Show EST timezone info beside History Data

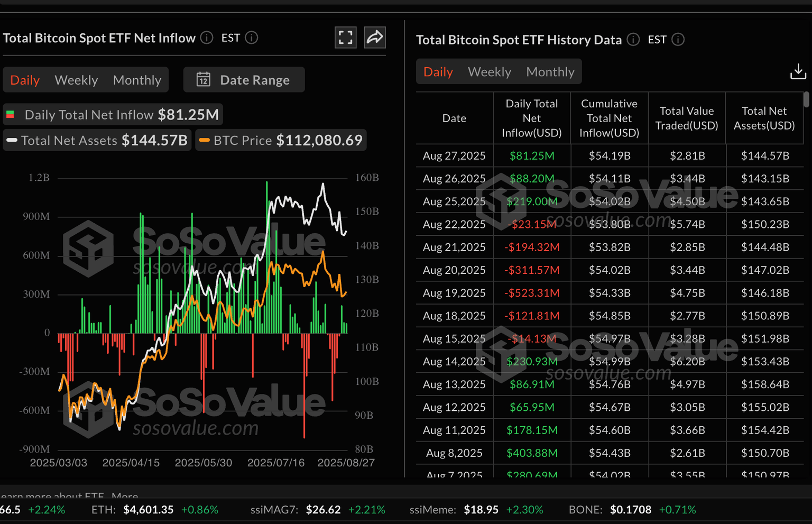pos(678,40)
